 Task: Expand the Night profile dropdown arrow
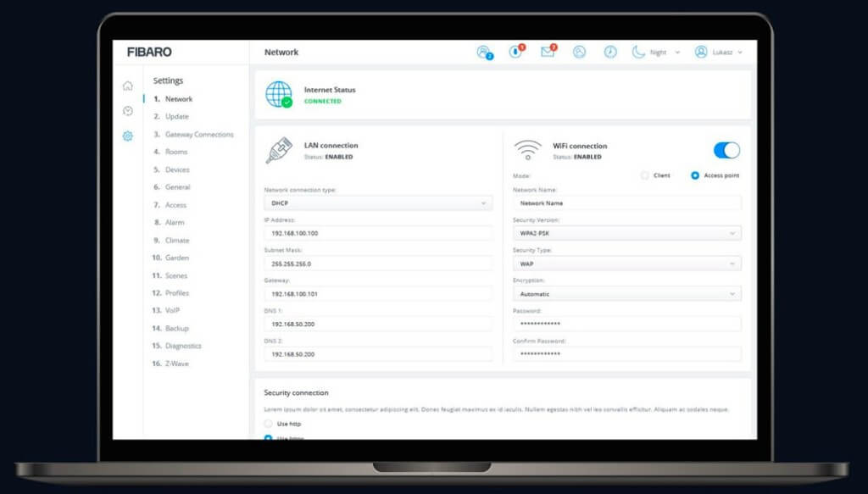click(677, 53)
